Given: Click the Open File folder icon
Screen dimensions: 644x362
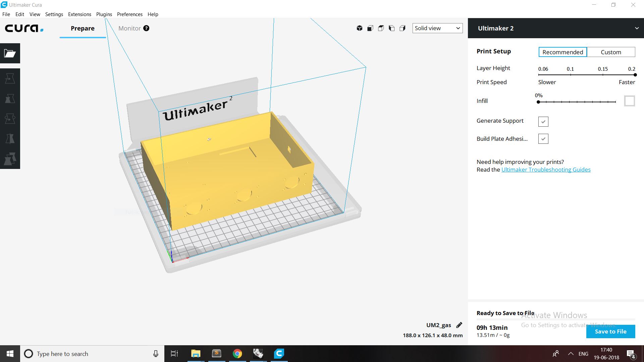Looking at the screenshot, I should point(10,53).
